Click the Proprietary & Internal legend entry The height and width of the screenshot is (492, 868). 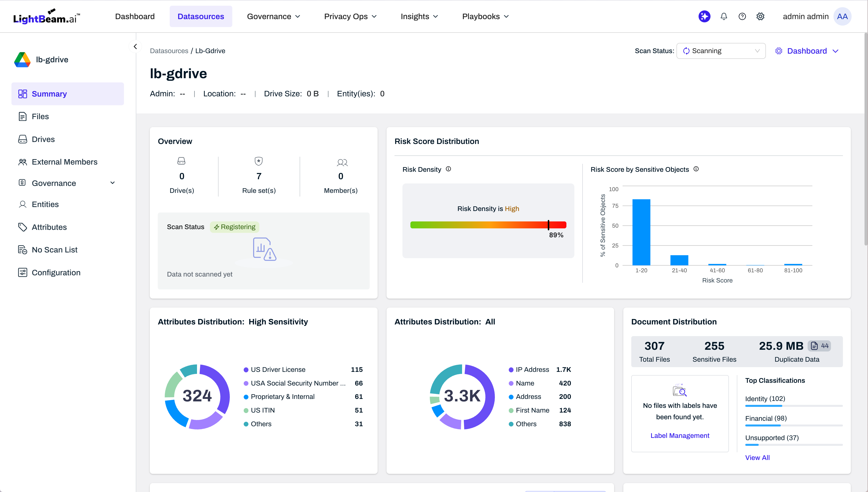(x=303, y=397)
